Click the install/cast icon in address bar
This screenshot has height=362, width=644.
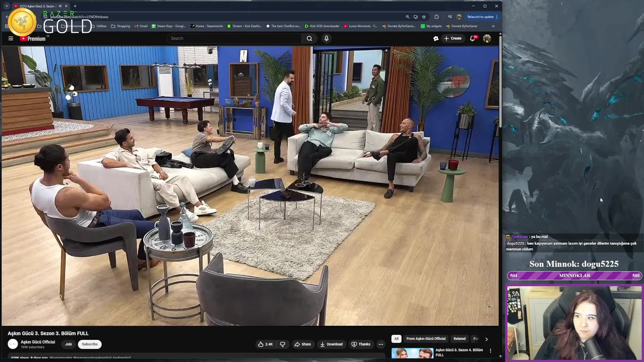(416, 17)
